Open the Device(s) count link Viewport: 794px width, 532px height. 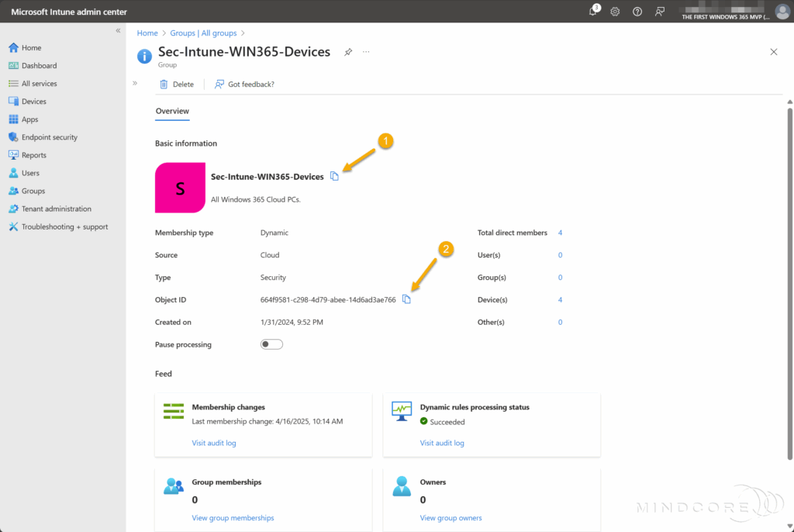tap(560, 299)
